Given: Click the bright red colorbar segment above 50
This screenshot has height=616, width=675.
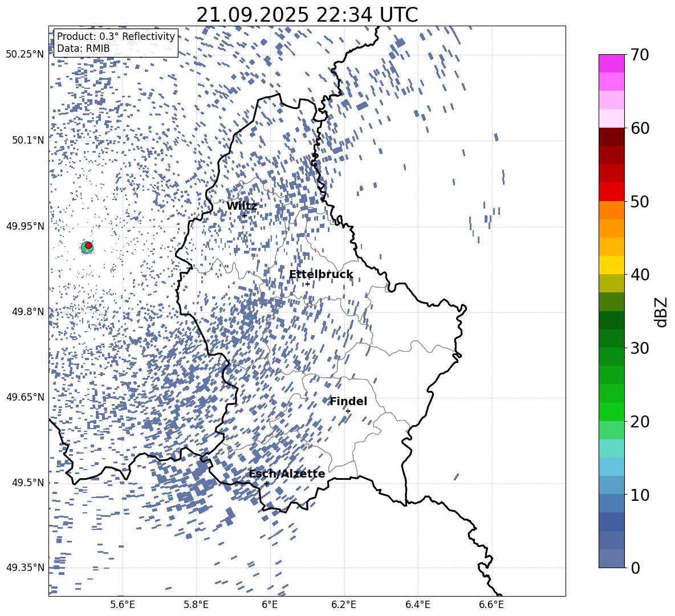Looking at the screenshot, I should click(x=612, y=192).
